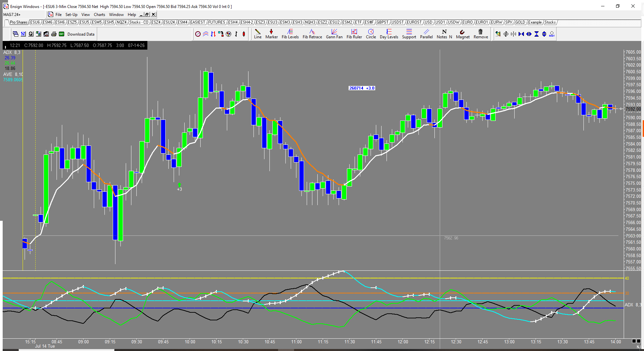Compress vertical scale with blue hourglass arrows
The height and width of the screenshot is (351, 644).
(537, 34)
